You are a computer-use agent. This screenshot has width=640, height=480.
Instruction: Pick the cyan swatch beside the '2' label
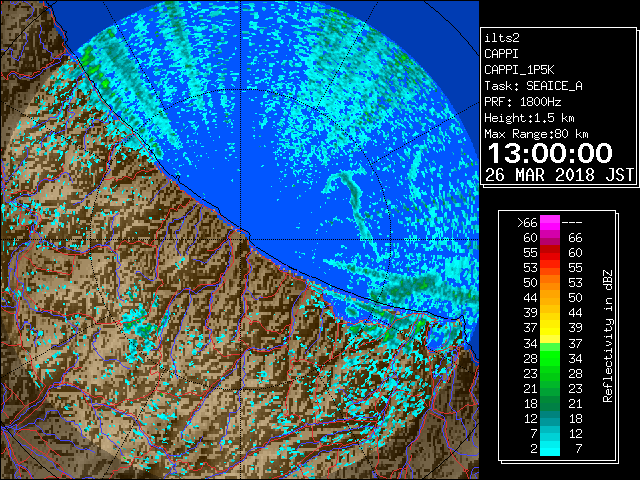pyautogui.click(x=550, y=449)
